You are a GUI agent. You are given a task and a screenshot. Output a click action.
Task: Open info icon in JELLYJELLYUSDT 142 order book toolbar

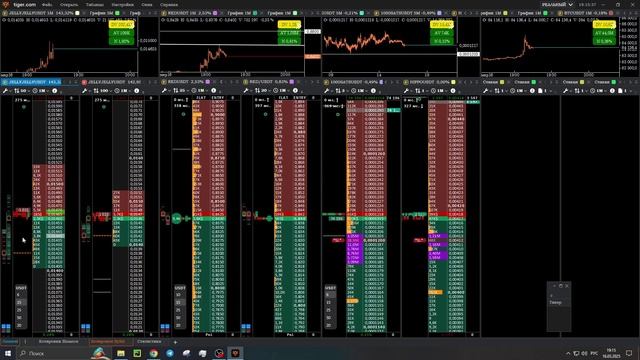[x=137, y=91]
